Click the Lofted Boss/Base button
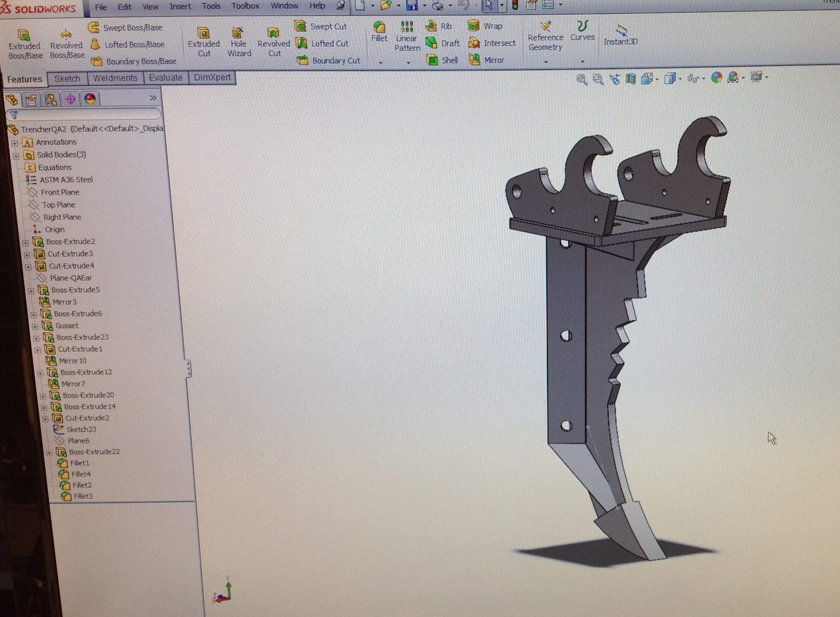The image size is (840, 617). (128, 45)
